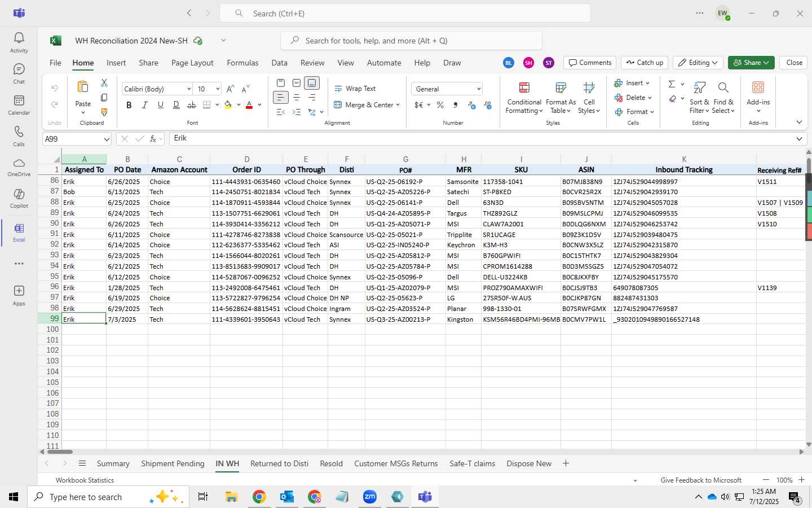Expand Conditional Formatting menu
Screen dimensions: 812x508
[524, 98]
